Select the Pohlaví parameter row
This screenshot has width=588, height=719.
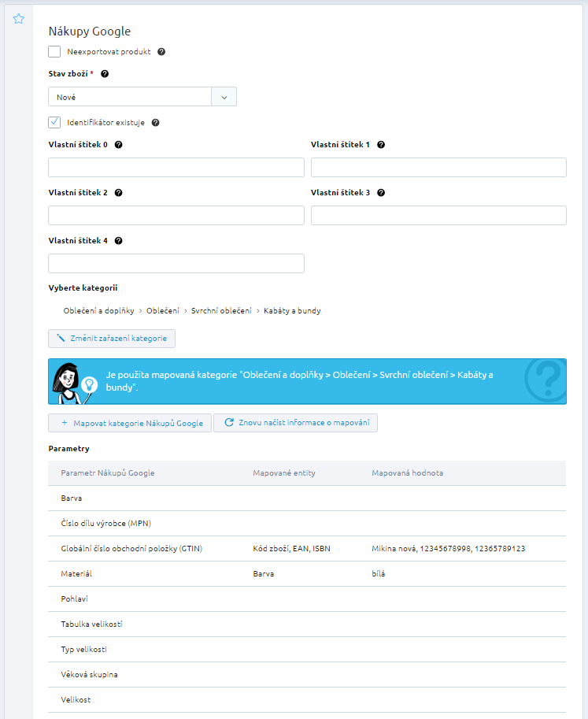coord(307,599)
